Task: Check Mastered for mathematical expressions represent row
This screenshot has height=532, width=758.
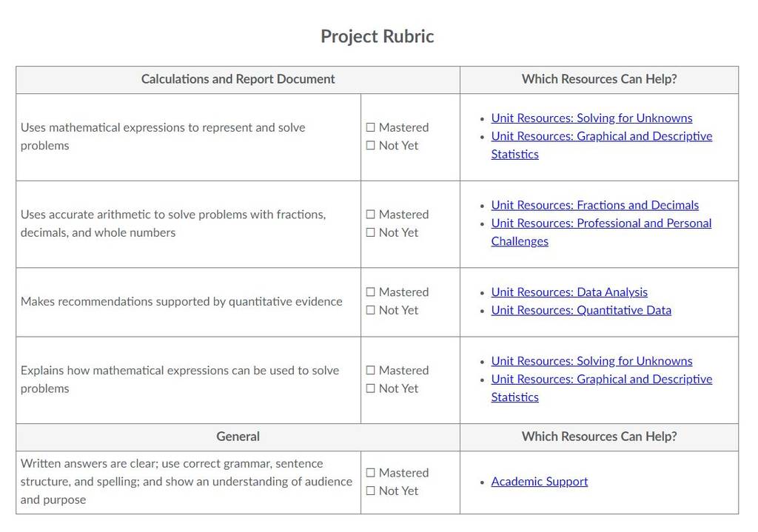Action: pyautogui.click(x=370, y=127)
